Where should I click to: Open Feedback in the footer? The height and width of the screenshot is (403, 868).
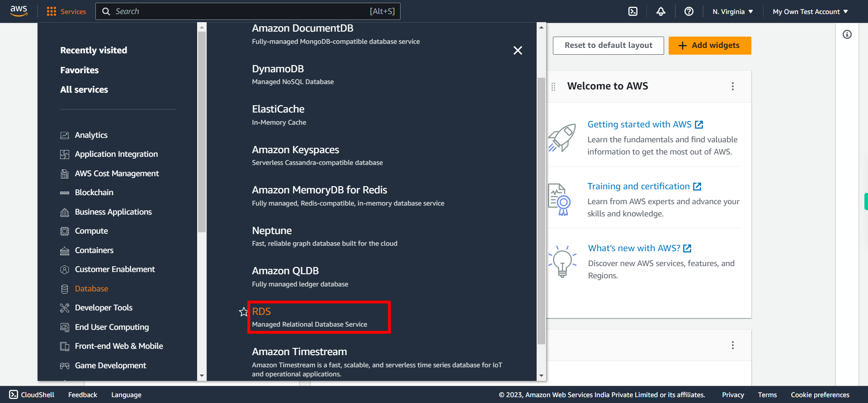[x=83, y=395]
